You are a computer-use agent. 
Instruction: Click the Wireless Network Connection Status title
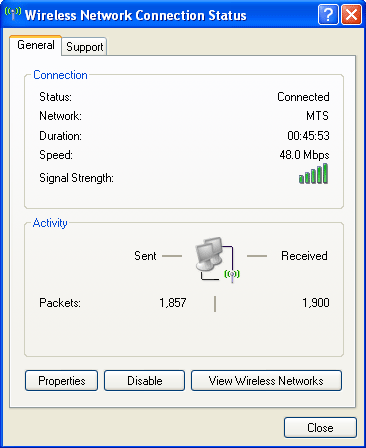136,15
